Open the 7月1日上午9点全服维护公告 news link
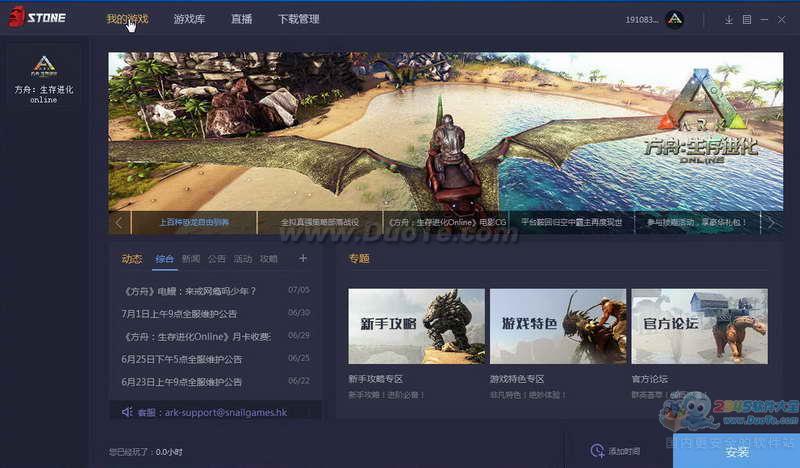This screenshot has height=468, width=800. 184,313
